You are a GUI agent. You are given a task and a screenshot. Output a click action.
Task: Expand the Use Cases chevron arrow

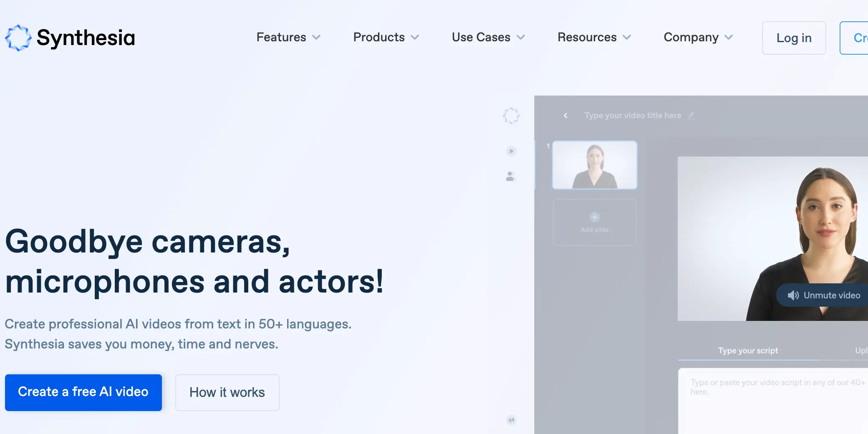pyautogui.click(x=521, y=38)
